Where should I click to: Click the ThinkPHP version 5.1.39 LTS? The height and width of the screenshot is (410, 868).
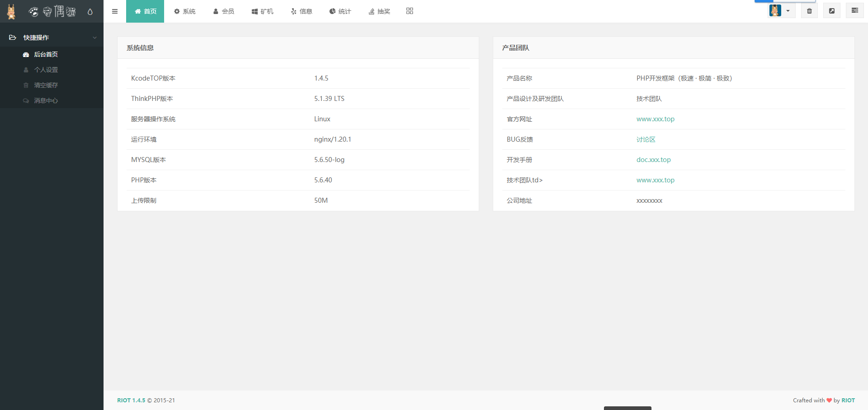pos(329,99)
